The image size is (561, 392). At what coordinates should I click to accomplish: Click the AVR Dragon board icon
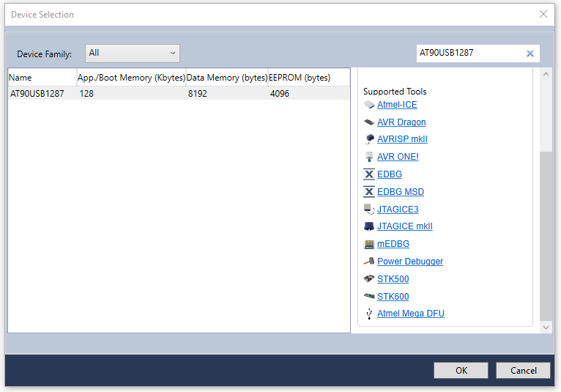pyautogui.click(x=369, y=122)
